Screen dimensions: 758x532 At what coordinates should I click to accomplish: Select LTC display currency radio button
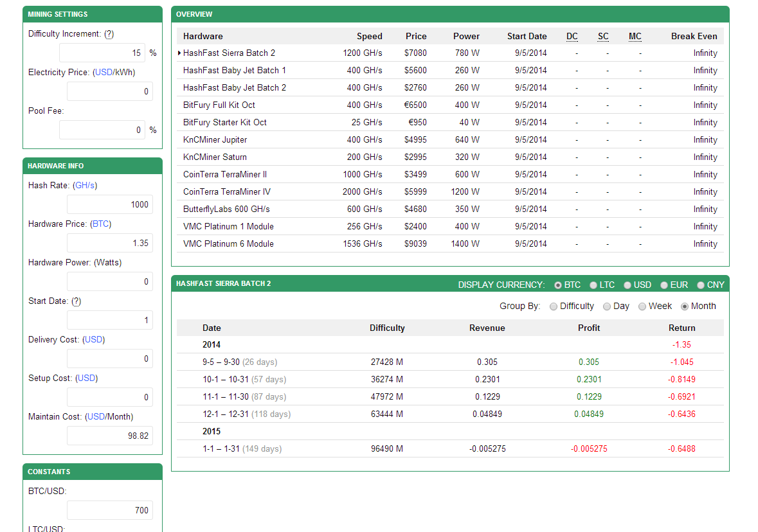(x=593, y=285)
